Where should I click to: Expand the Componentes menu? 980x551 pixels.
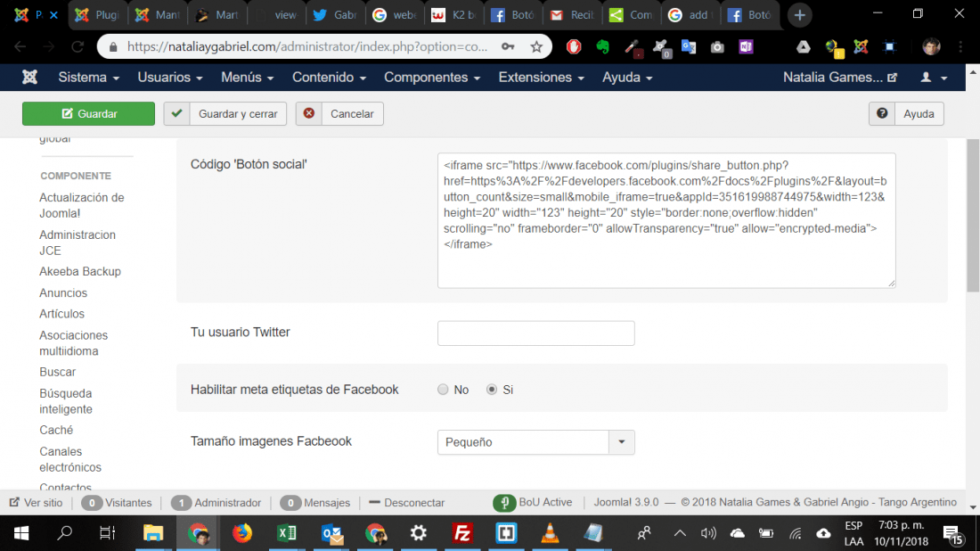click(432, 78)
